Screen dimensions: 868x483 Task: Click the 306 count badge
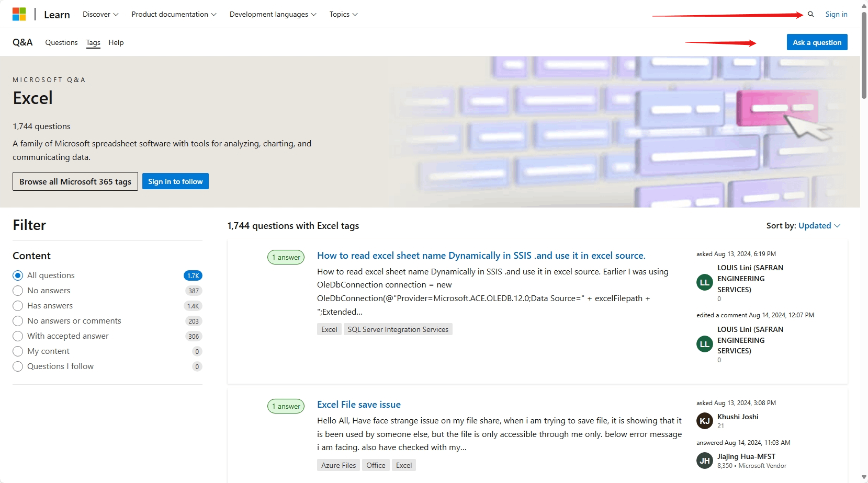pyautogui.click(x=194, y=336)
